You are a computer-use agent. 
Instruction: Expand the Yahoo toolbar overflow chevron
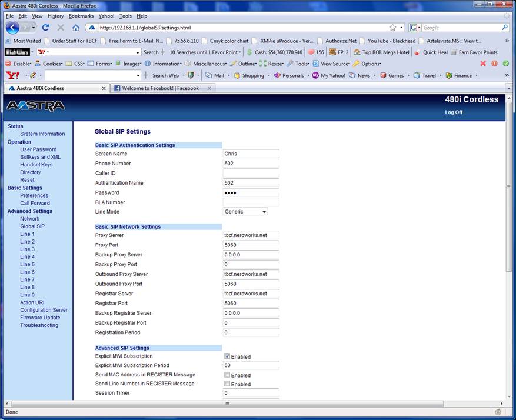click(x=507, y=75)
